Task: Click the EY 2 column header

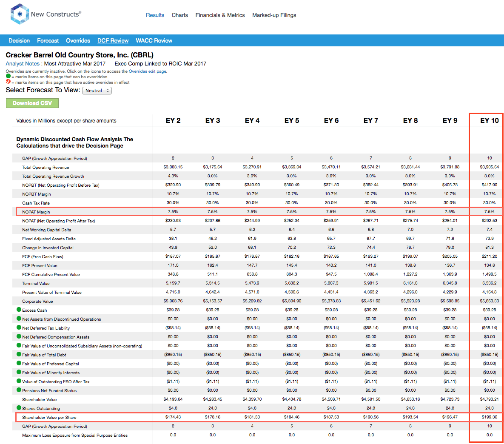Action: (x=173, y=120)
